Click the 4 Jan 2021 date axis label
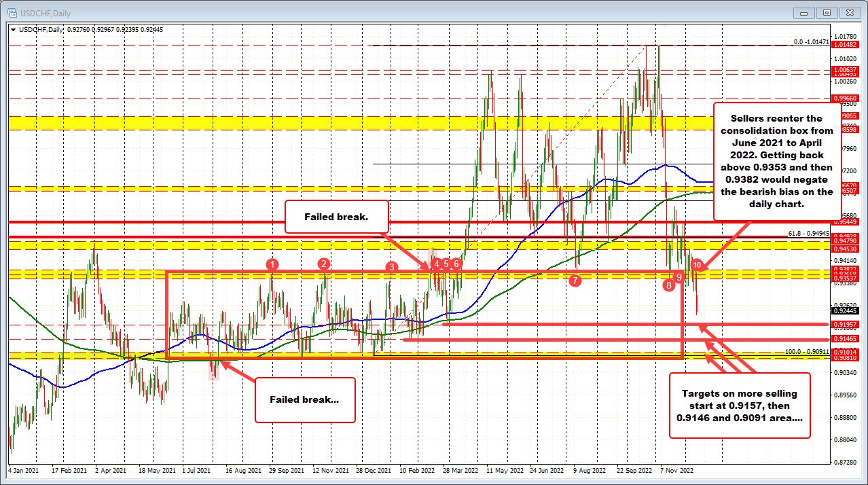Viewport: 868px width, 485px height. tap(24, 469)
